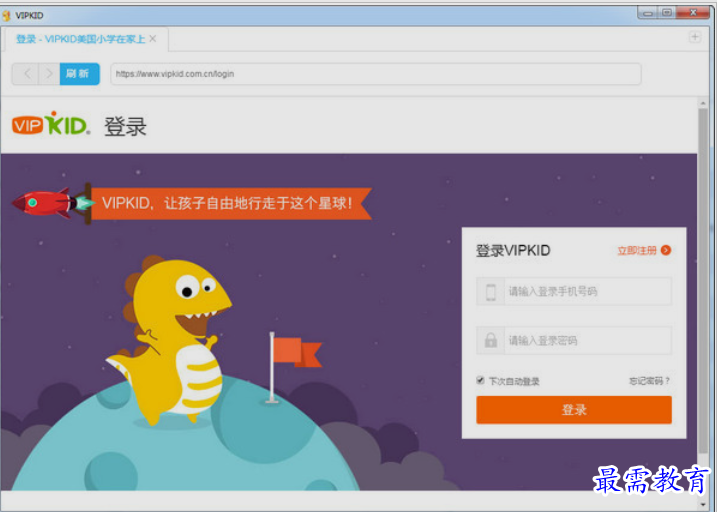Screen dimensions: 717x512
Task: Close the 登录 - VIPKID tab
Action: pos(153,39)
